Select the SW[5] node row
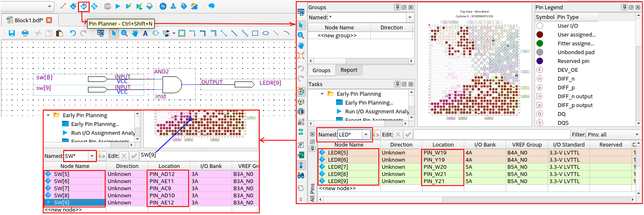Image resolution: width=644 pixels, height=215 pixels. click(x=75, y=174)
